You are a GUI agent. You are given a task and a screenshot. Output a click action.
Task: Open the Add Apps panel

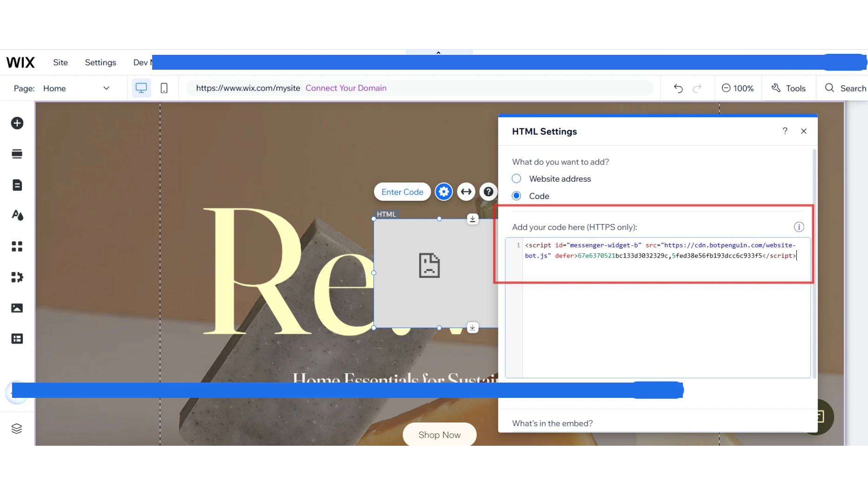17,246
